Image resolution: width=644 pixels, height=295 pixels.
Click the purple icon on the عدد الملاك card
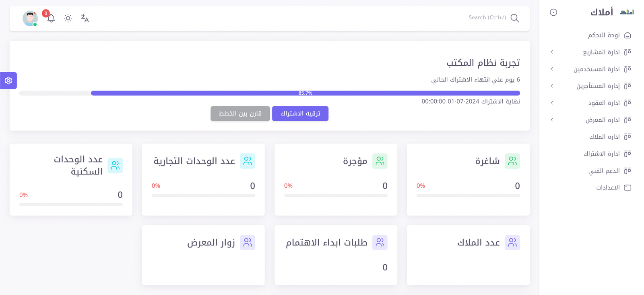coord(512,243)
